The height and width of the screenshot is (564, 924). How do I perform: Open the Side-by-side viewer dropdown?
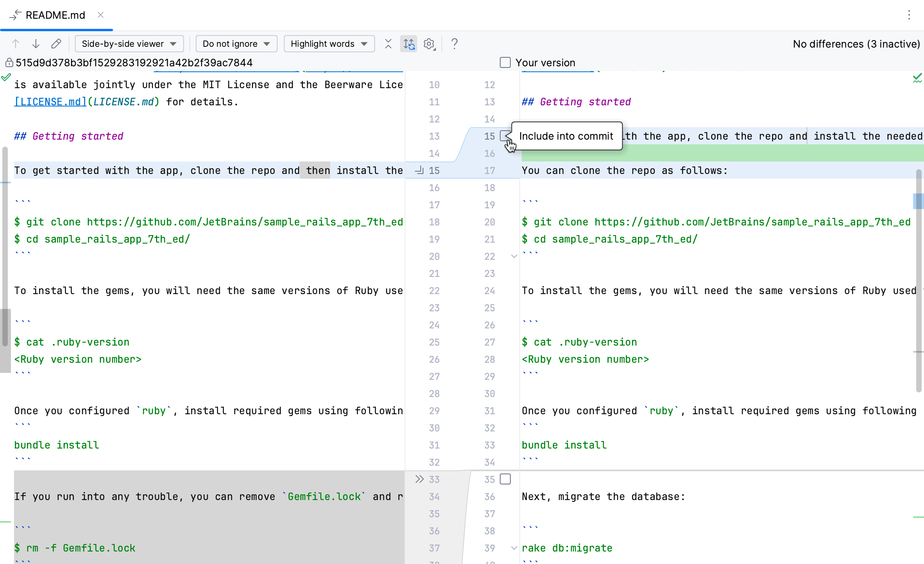coord(129,44)
